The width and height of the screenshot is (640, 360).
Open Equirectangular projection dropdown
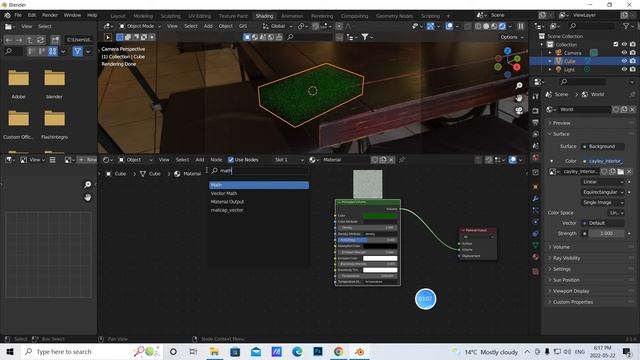(x=602, y=192)
